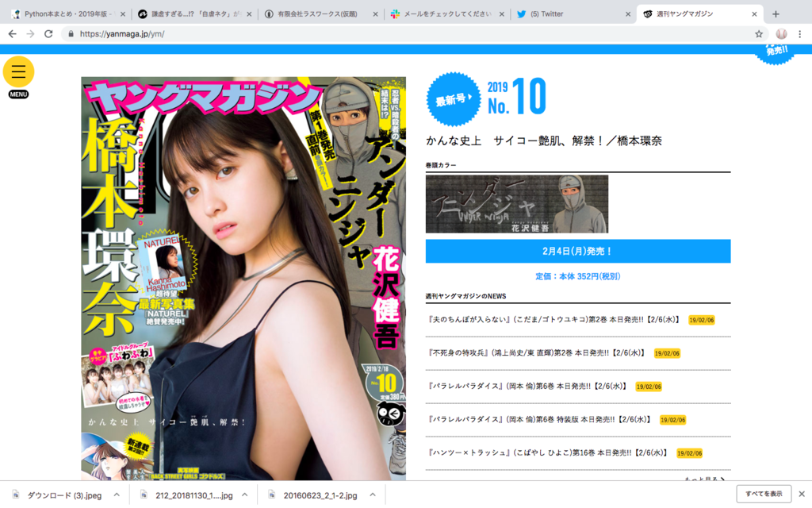Open news 『パラレルパラダイス』第6巻 本日発売
This screenshot has height=508, width=812.
point(527,387)
